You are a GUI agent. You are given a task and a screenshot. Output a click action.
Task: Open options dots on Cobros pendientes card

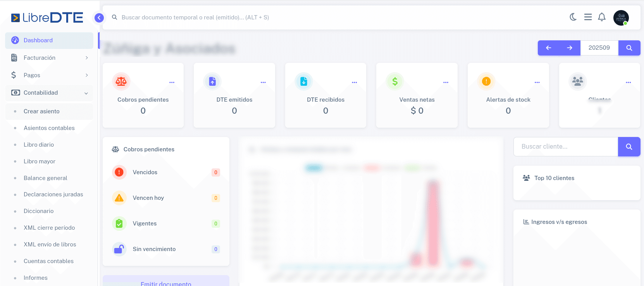point(172,82)
